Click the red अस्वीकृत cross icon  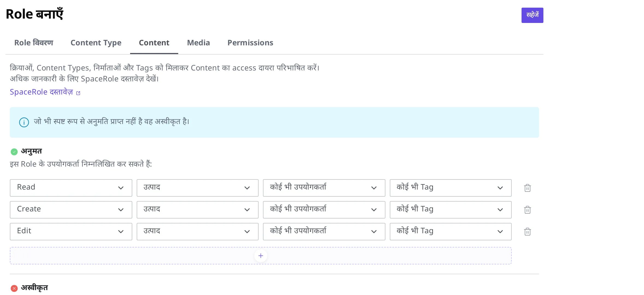coord(14,288)
